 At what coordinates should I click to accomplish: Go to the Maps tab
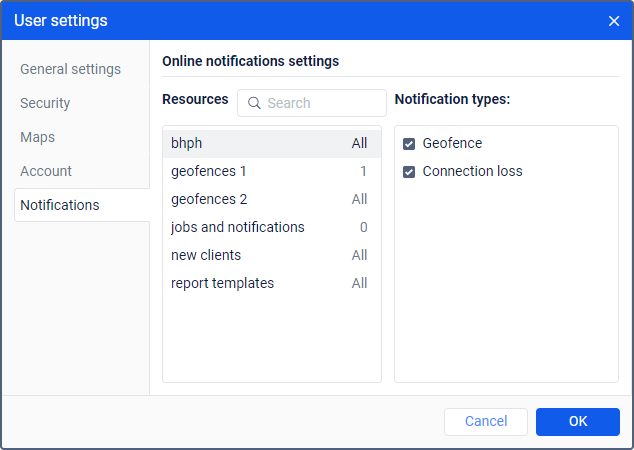tap(37, 137)
